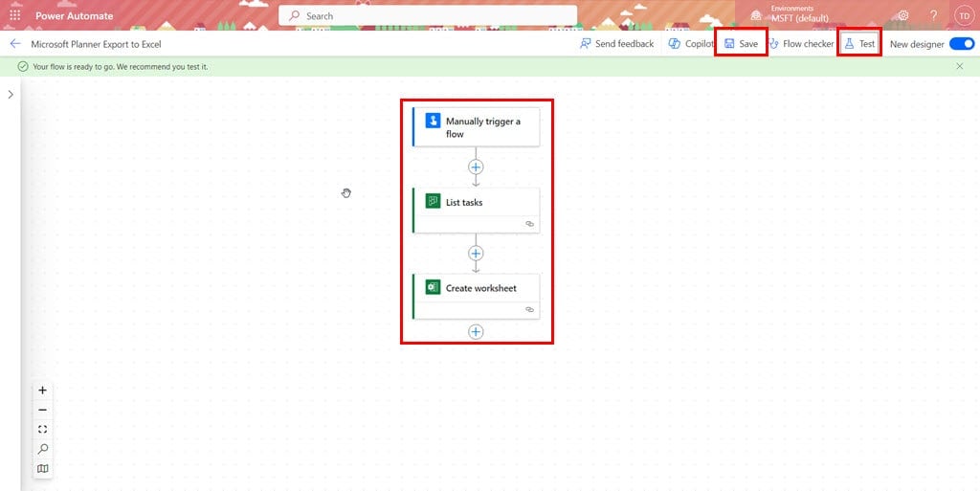
Task: Toggle the minimap icon
Action: 42,469
